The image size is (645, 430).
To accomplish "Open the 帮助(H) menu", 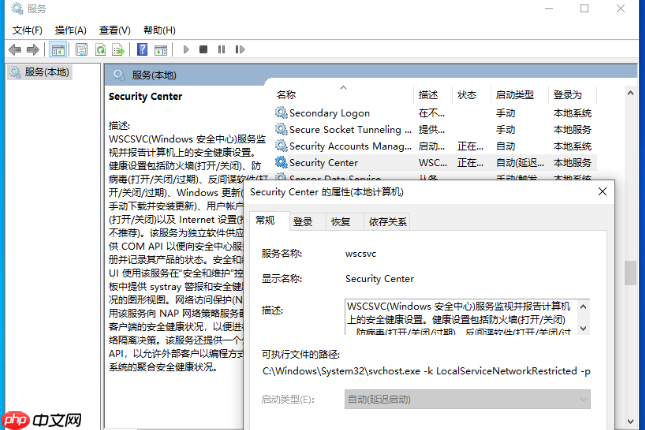I will [159, 30].
